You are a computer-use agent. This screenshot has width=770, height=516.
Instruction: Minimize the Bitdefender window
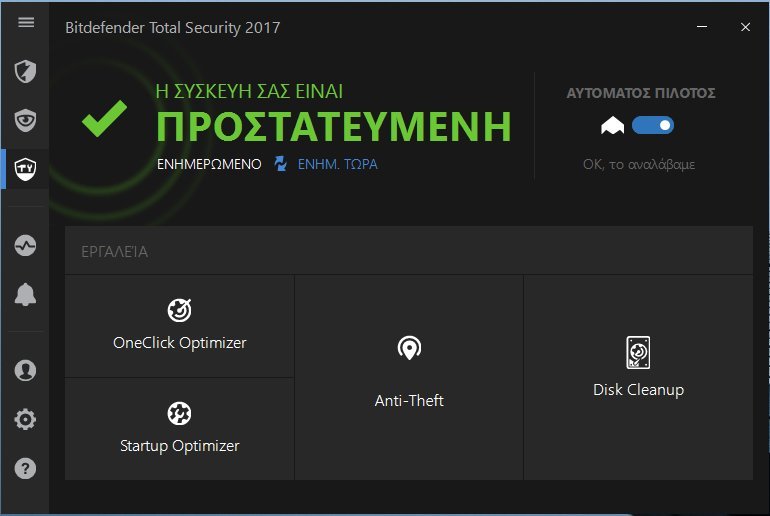tap(702, 27)
